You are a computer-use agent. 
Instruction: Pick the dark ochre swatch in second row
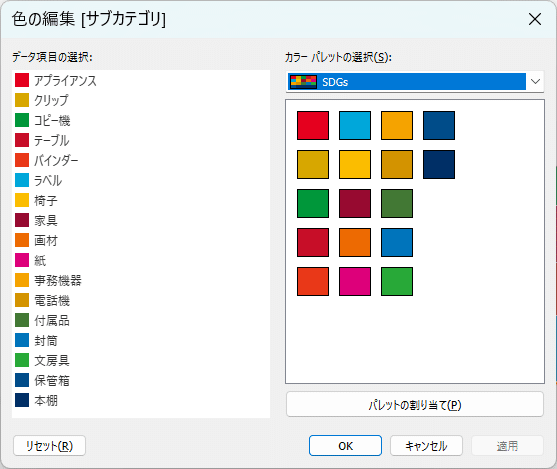397,165
